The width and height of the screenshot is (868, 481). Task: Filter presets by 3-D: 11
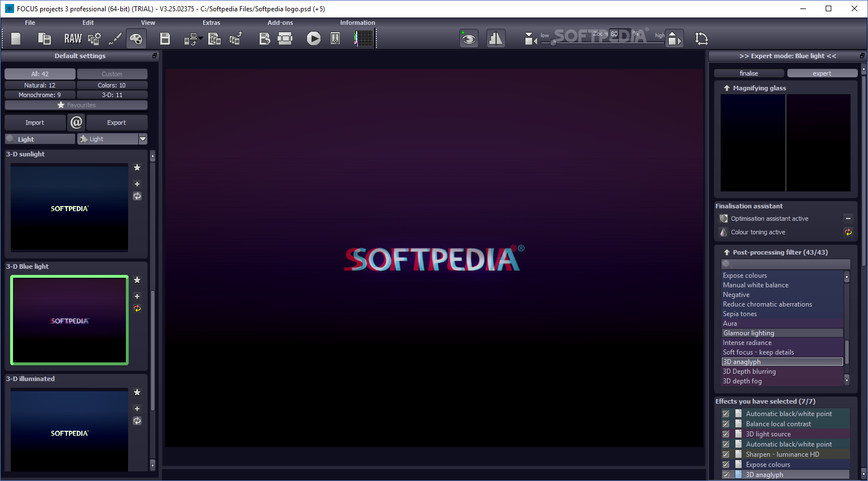point(112,95)
